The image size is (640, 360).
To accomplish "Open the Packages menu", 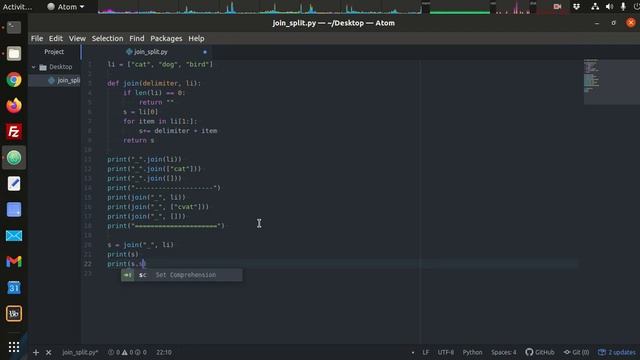I will (166, 38).
